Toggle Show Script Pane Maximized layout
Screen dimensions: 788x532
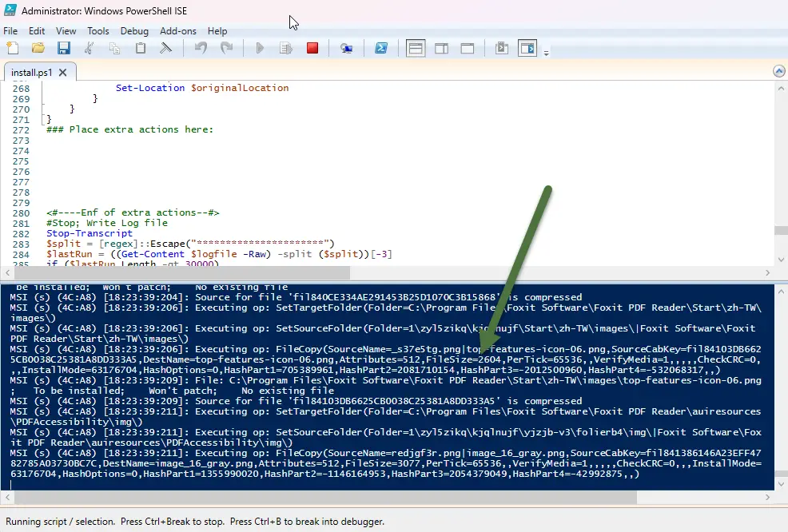(468, 49)
